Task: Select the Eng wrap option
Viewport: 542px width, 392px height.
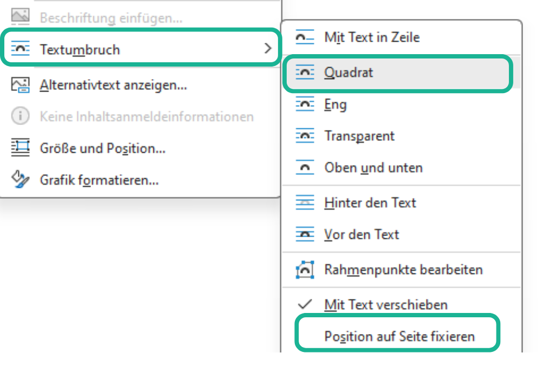Action: [335, 104]
